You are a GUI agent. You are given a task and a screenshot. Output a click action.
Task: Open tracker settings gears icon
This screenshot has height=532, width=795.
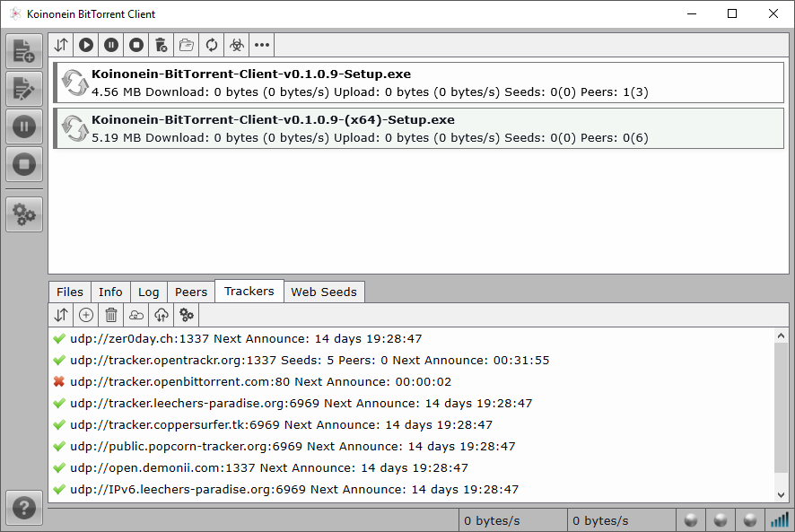coord(187,315)
